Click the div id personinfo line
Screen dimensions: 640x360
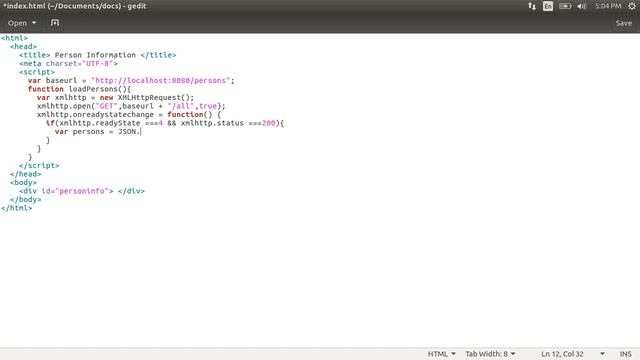tap(82, 191)
